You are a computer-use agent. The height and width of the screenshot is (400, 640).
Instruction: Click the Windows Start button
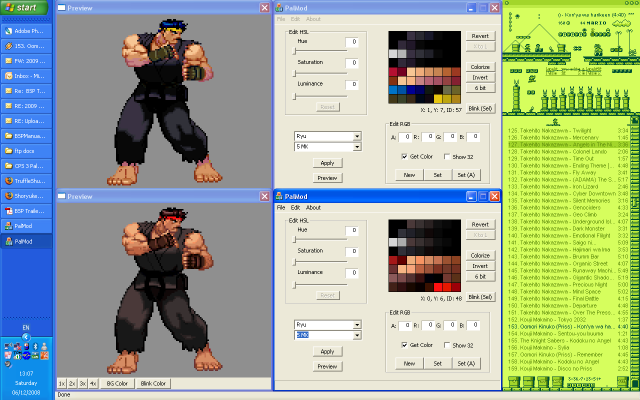[x=26, y=9]
